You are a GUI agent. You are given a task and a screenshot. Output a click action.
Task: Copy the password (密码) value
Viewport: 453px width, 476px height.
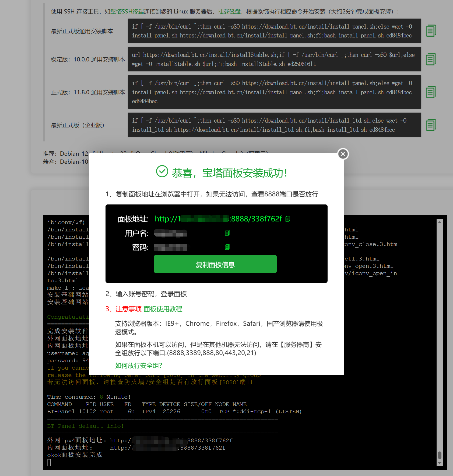click(x=227, y=247)
